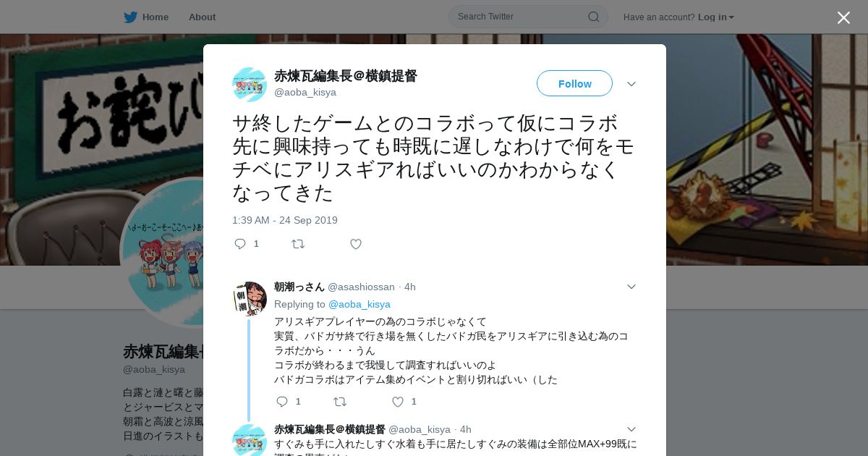868x456 pixels.
Task: Click reply icon on asashiossan's reply
Action: 282,401
